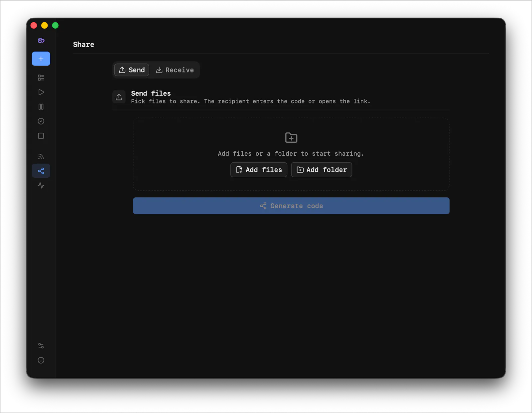This screenshot has width=532, height=413.
Task: Click the Add folder button
Action: [322, 170]
